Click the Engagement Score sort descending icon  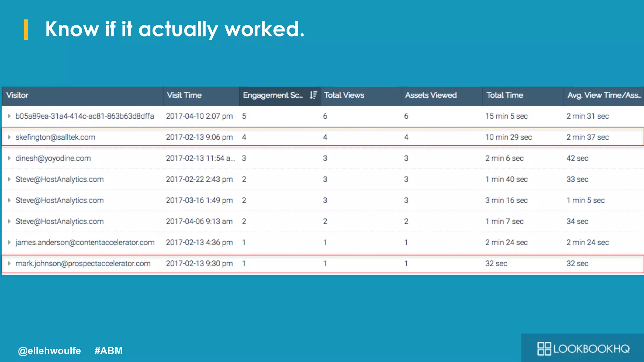click(313, 95)
